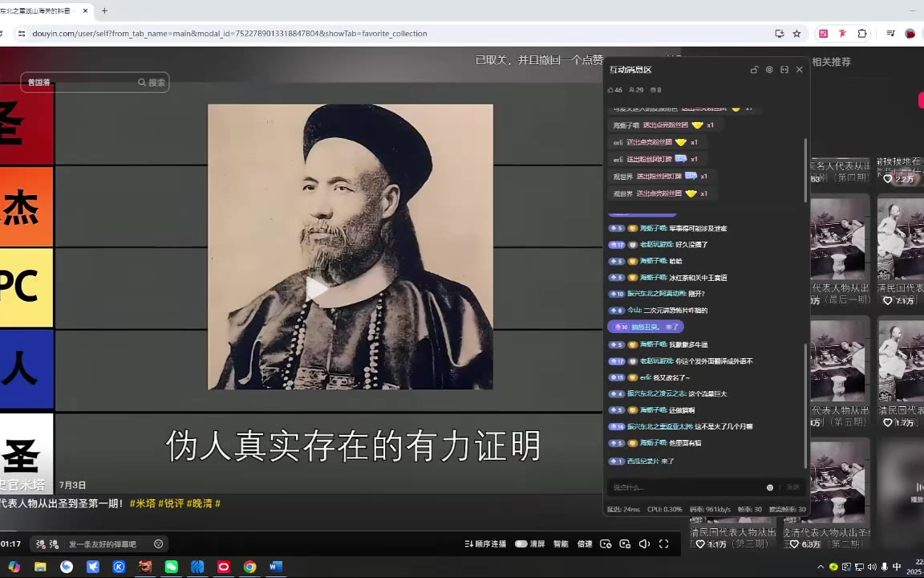Open the 倍速 playback speed menu
This screenshot has width=924, height=578.
585,544
